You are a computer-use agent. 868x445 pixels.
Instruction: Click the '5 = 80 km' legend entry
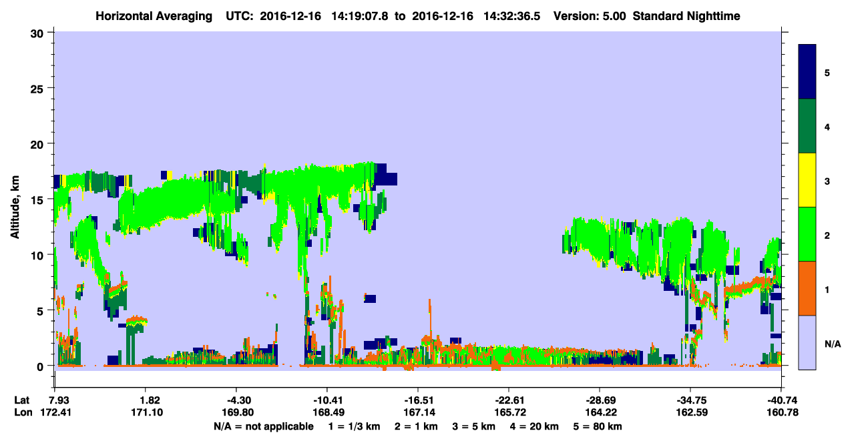(x=599, y=426)
